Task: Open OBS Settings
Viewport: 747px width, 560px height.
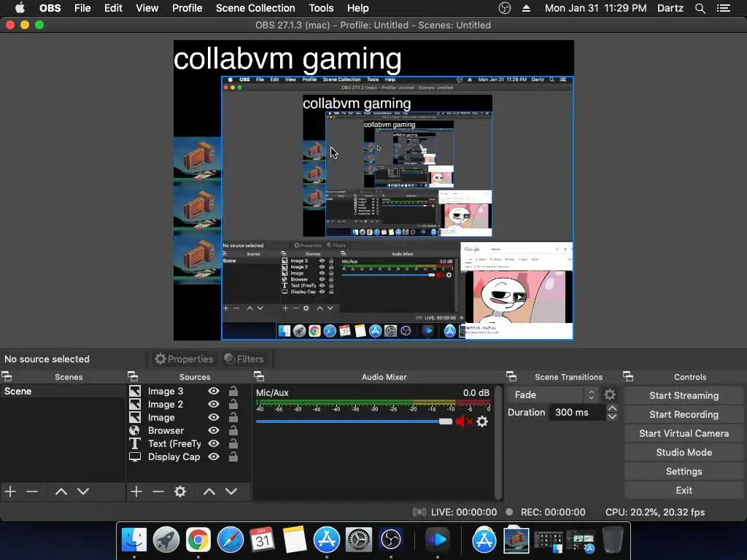Action: 684,472
